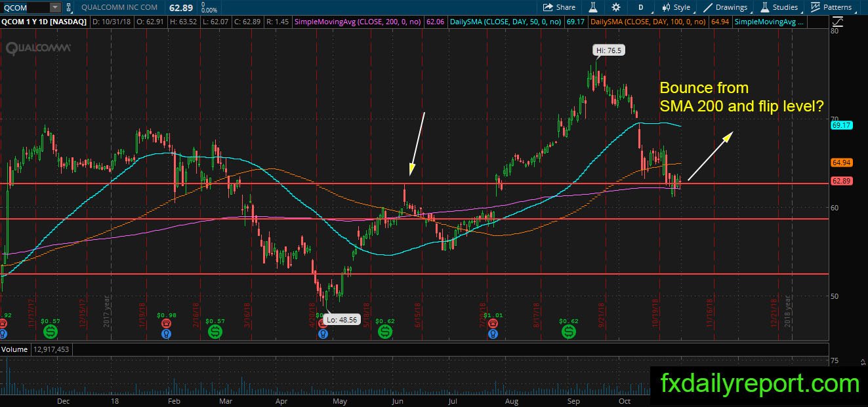Screen dimensions: 868x407
Task: Click the Volume panel label
Action: coord(14,349)
